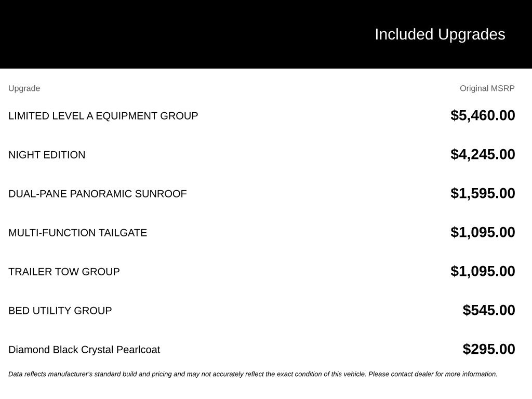532x399 pixels.
Task: Select the Upgrade column header
Action: tap(24, 88)
